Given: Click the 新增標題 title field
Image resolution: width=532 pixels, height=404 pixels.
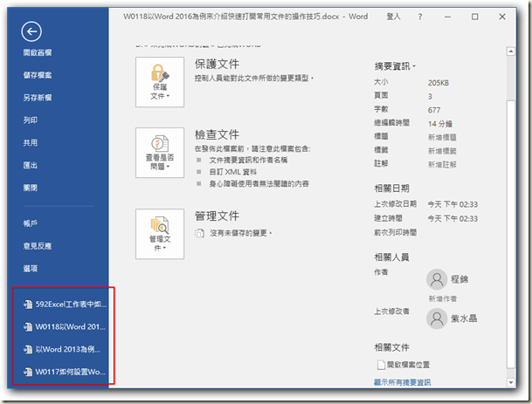Looking at the screenshot, I should [442, 137].
